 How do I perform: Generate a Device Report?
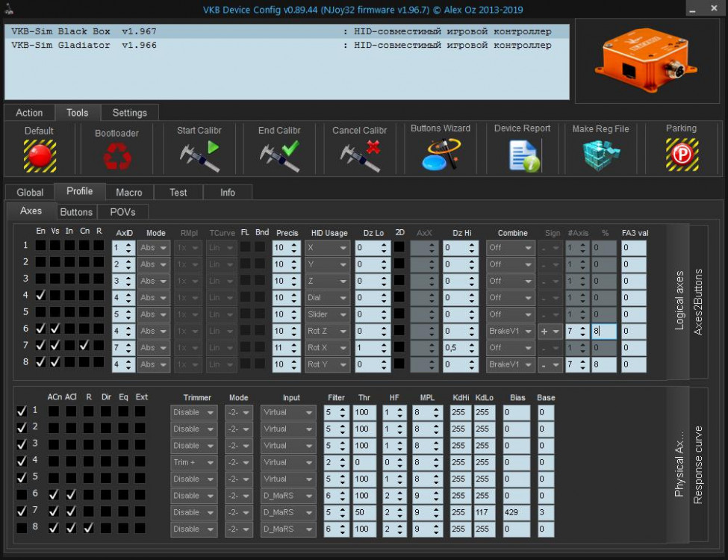coord(523,155)
